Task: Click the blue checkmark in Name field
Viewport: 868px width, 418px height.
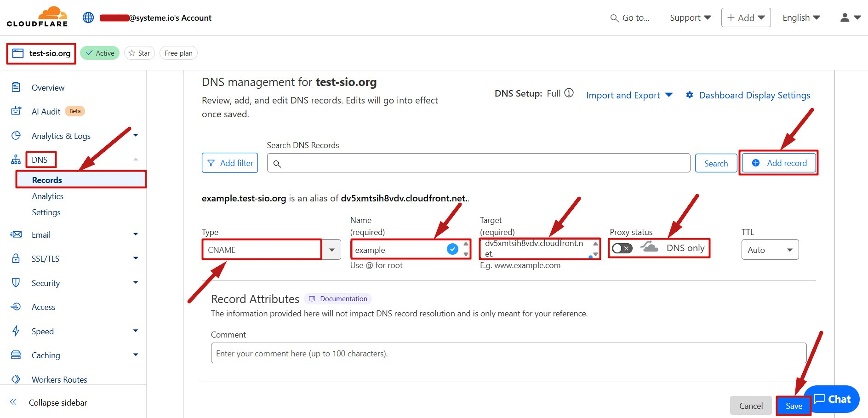Action: point(453,249)
